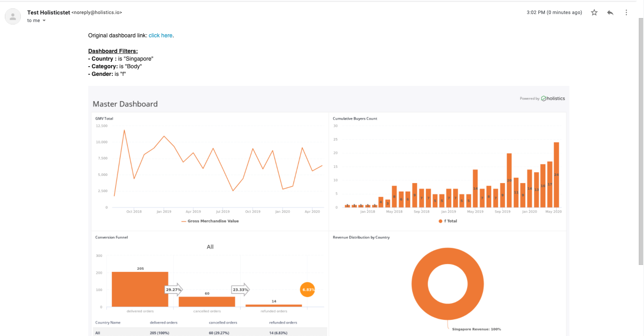
Task: Click the vertical scrollbar on right
Action: point(641,141)
